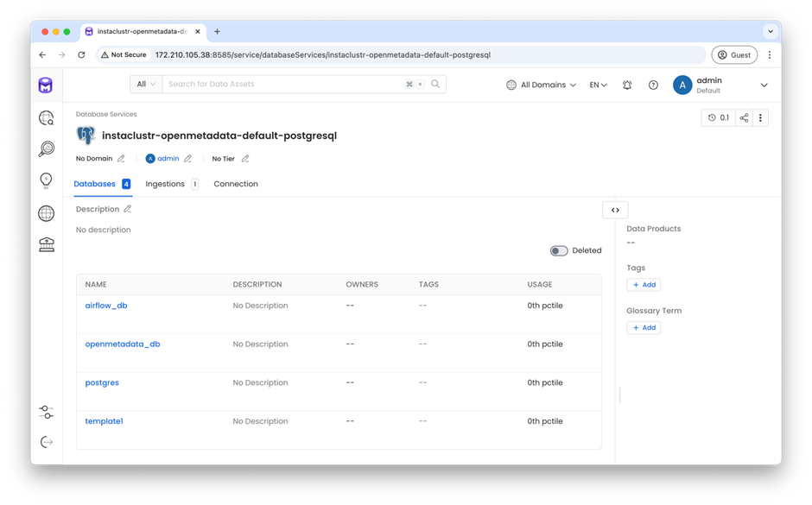Screen dimensions: 812x505
Task: Edit owner pencil next to admin
Action: (187, 158)
